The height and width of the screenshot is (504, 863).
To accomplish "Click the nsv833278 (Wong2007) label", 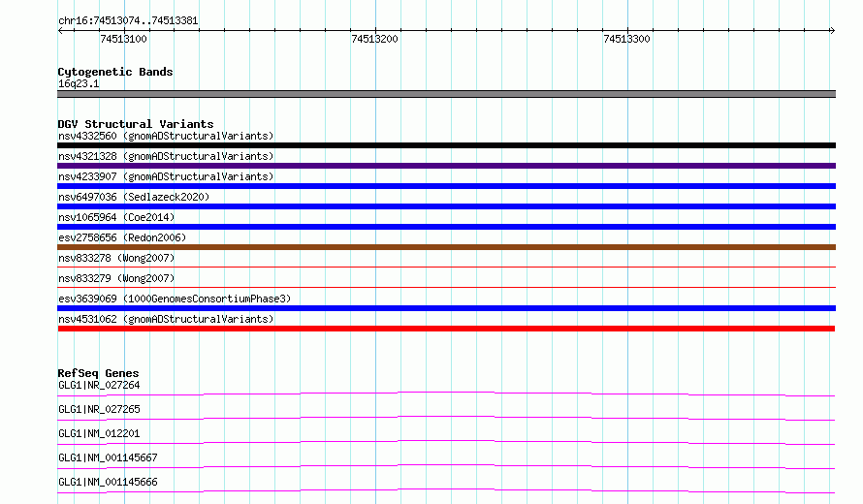I will tap(116, 258).
